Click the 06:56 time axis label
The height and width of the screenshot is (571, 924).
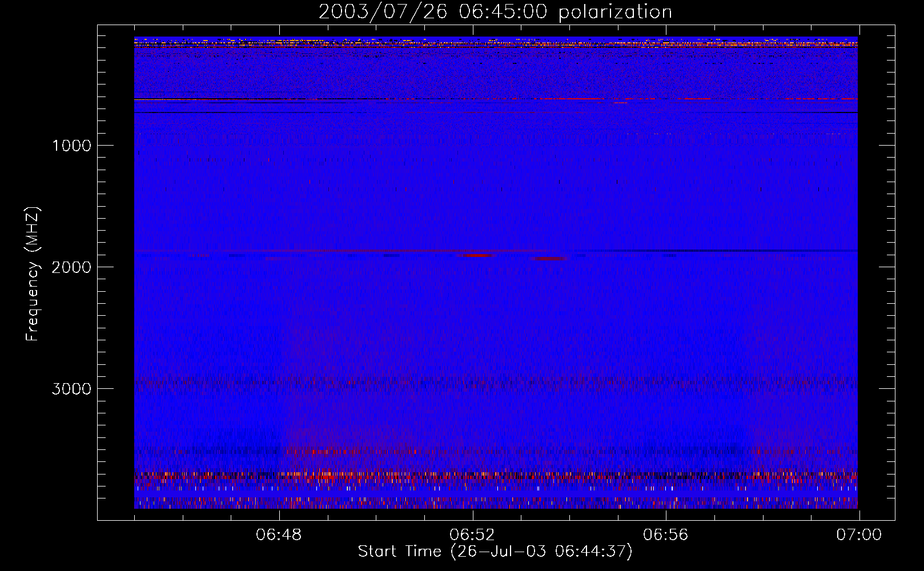click(666, 535)
